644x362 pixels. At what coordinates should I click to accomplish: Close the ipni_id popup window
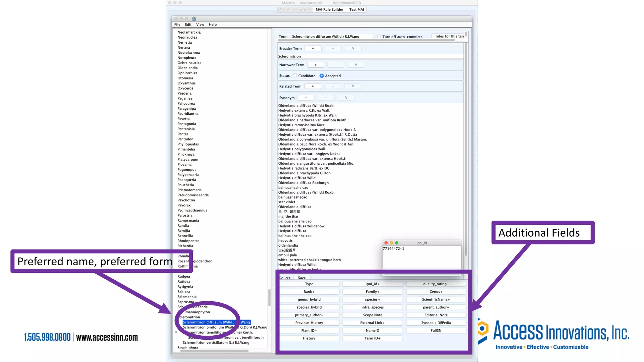[x=386, y=243]
